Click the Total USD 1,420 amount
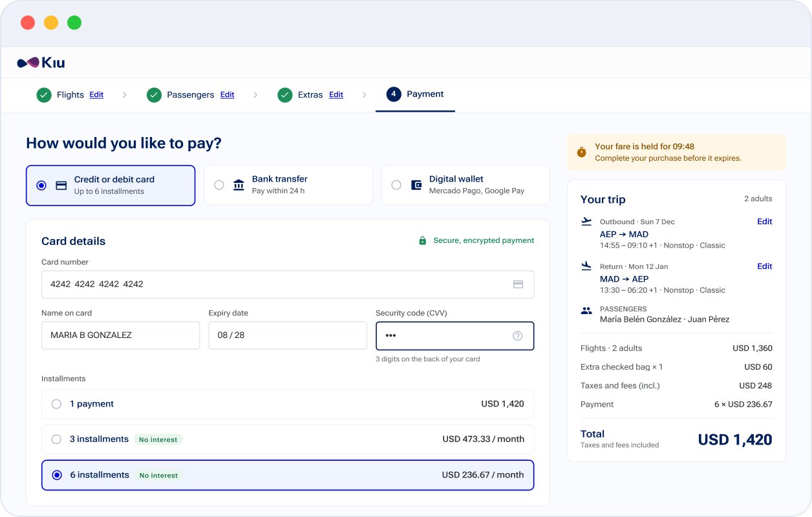This screenshot has height=517, width=812. pos(735,440)
